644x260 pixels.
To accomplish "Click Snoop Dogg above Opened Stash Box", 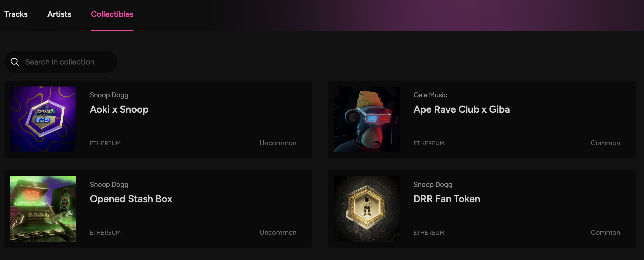I will 109,184.
